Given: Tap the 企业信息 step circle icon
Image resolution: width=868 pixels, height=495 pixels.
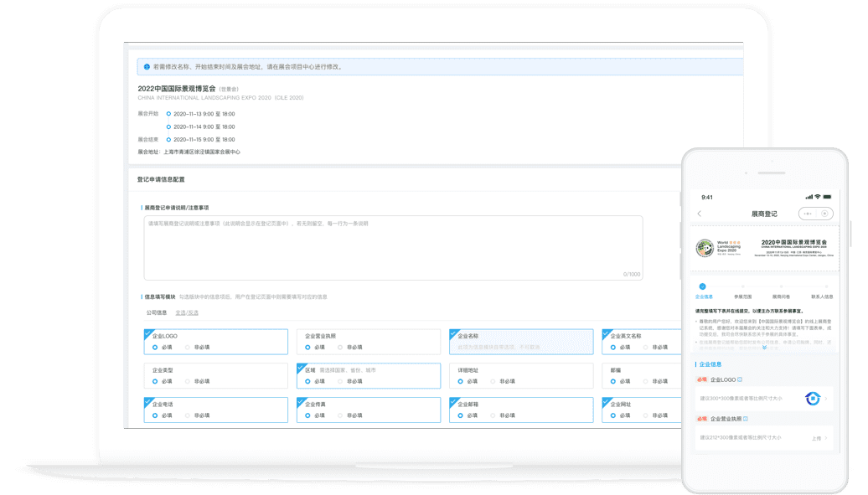Looking at the screenshot, I should point(703,286).
